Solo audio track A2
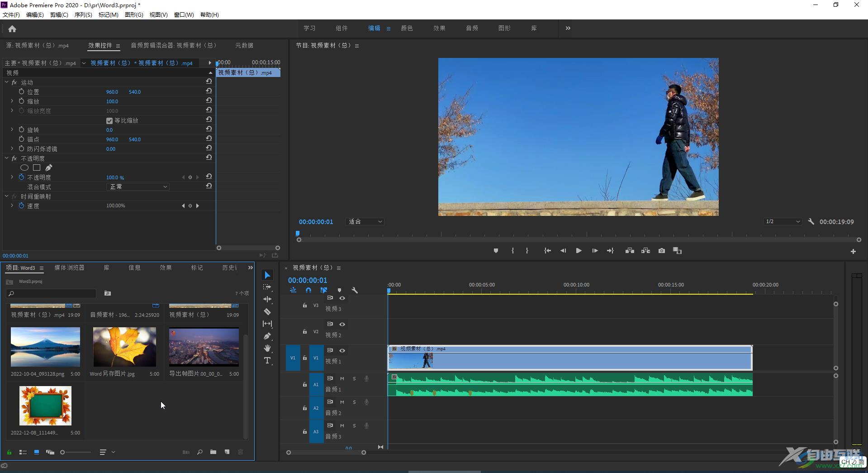The height and width of the screenshot is (473, 868). [354, 402]
